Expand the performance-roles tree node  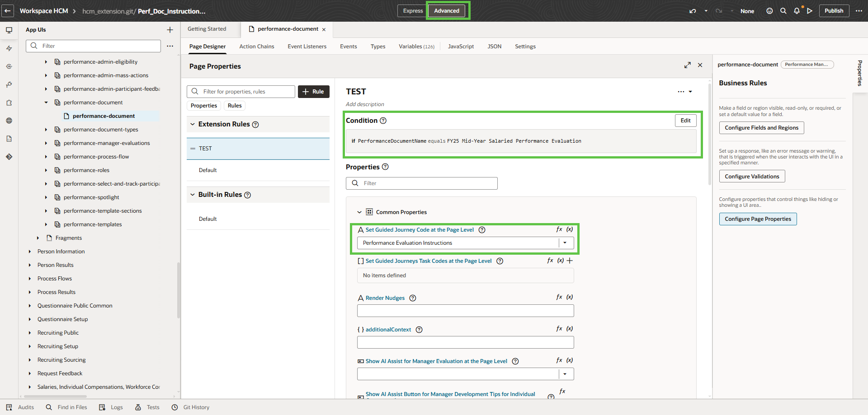pos(46,170)
